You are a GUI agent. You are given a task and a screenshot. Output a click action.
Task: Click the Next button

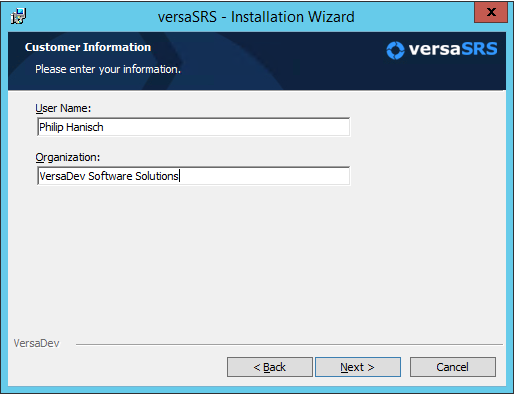point(358,367)
